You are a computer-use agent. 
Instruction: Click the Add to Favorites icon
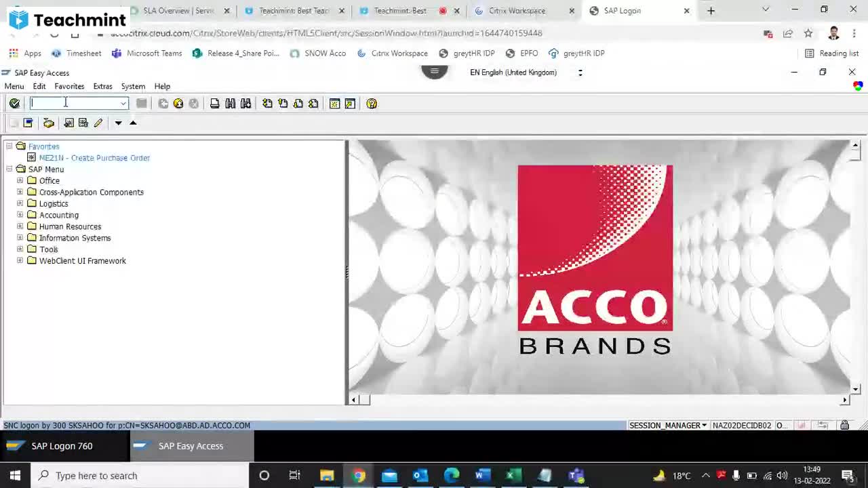coord(68,123)
